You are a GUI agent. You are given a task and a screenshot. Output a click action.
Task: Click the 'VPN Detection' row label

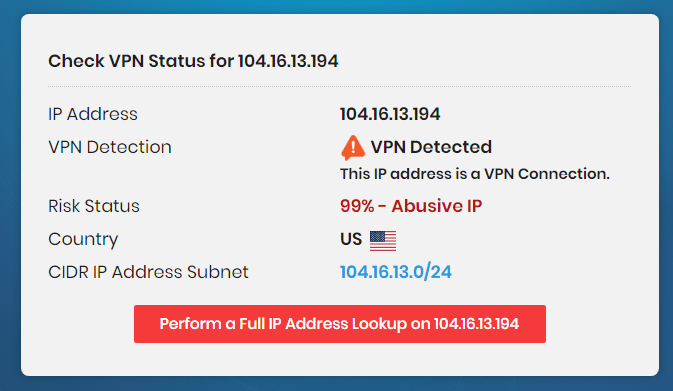110,147
